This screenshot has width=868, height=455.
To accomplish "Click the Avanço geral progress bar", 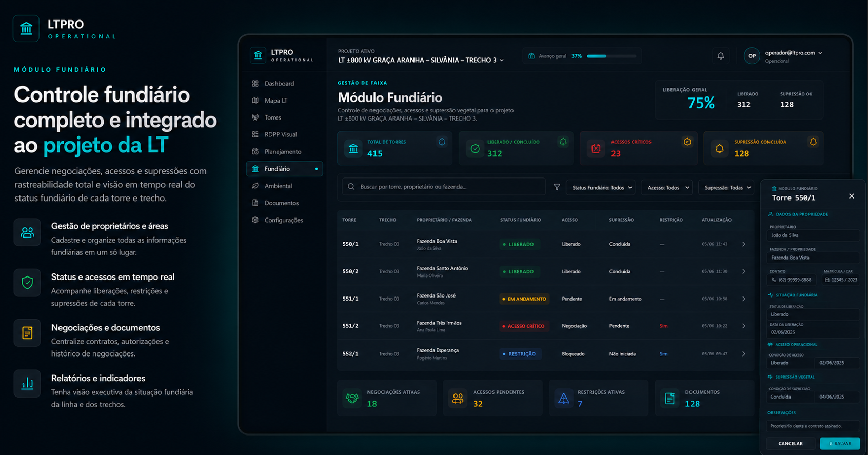I will coord(611,56).
